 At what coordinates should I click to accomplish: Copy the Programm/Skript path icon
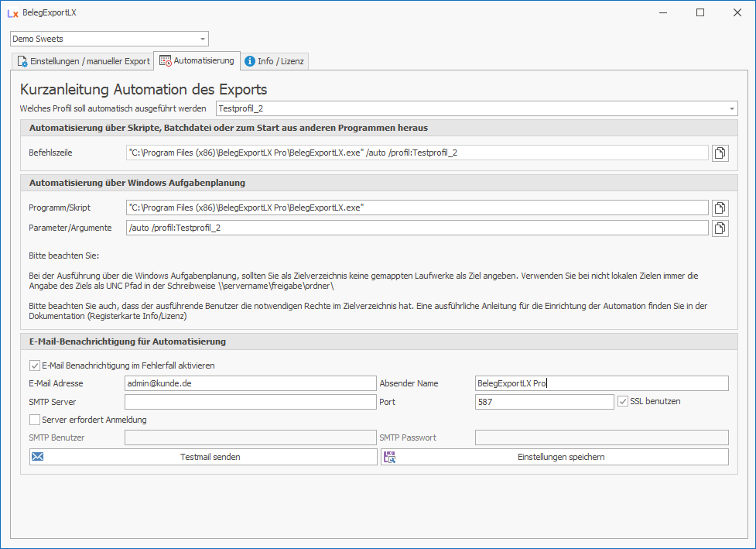[720, 208]
